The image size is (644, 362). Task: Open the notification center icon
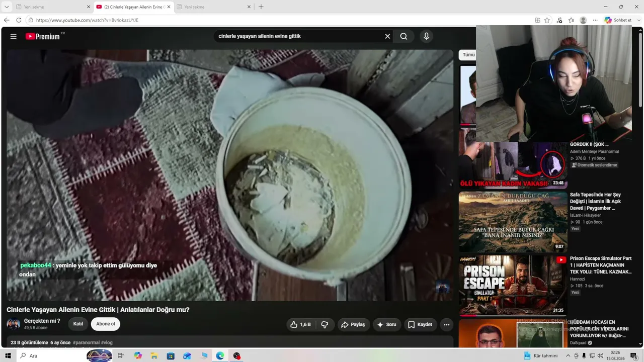(x=633, y=356)
